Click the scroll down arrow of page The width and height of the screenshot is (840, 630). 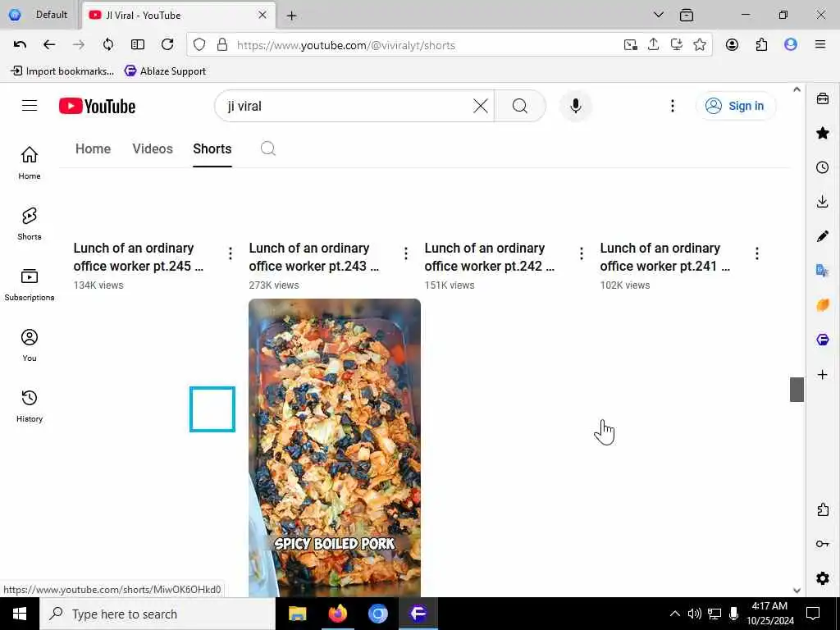(797, 591)
